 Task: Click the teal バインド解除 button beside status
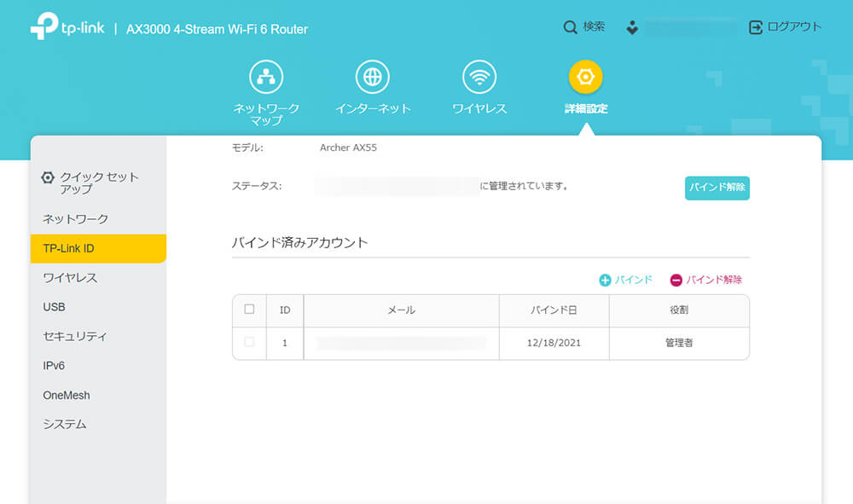[717, 188]
